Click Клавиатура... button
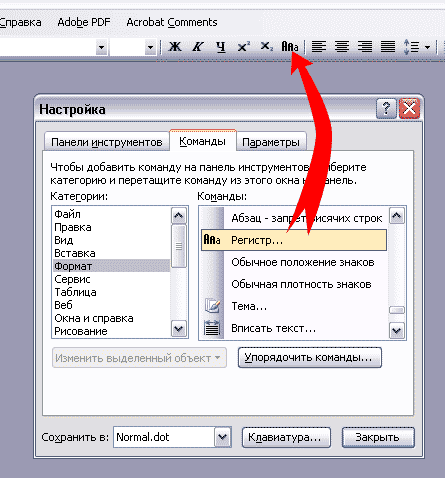445x478 pixels. click(286, 437)
